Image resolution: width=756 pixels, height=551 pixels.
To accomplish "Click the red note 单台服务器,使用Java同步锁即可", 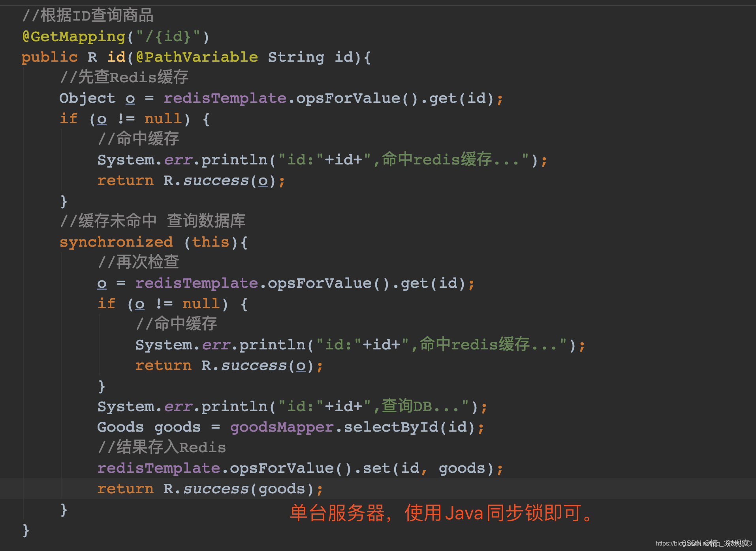I will [442, 513].
